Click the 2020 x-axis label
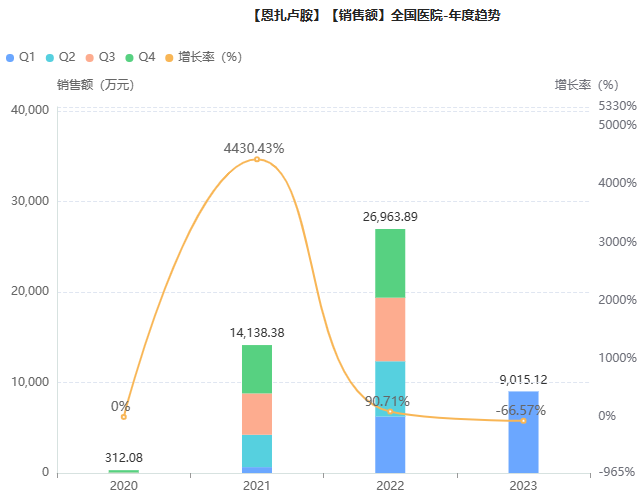Screen dimensions: 644x500 tap(124, 485)
